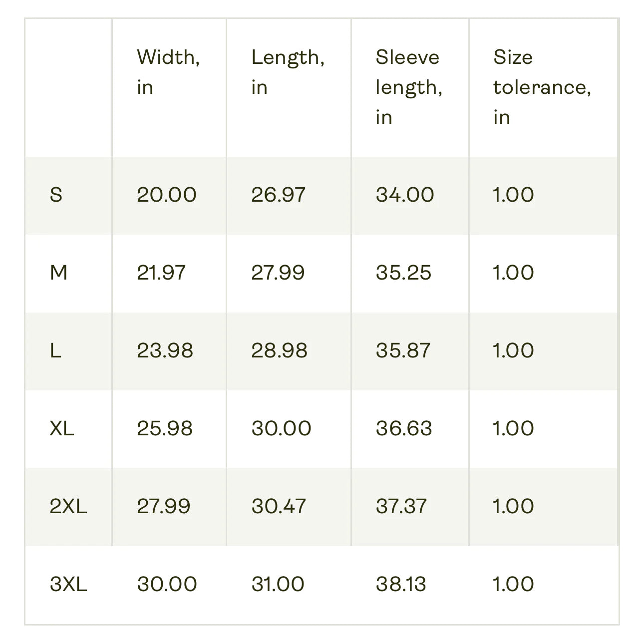This screenshot has width=644, height=644.
Task: Click the 26.97 length value
Action: [x=278, y=195]
